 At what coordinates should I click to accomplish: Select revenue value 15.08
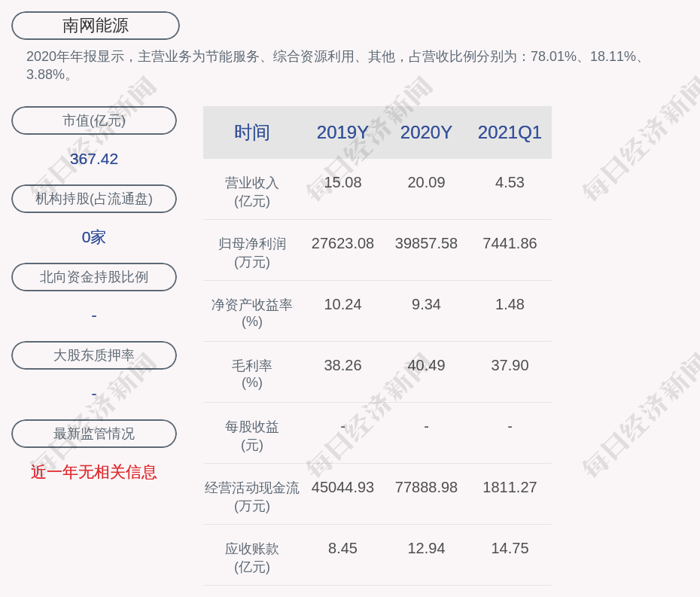point(342,183)
